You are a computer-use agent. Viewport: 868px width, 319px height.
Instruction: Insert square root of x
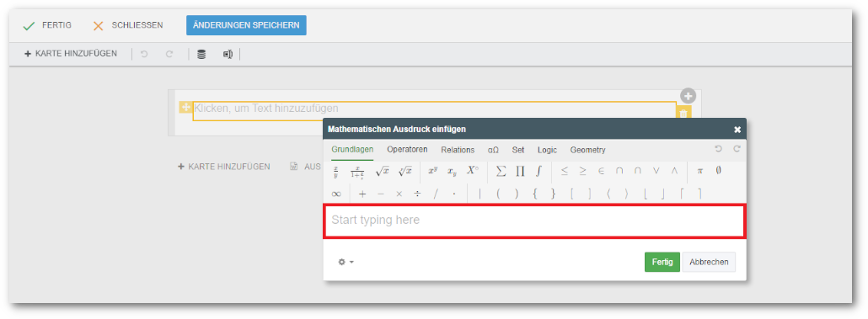pyautogui.click(x=382, y=171)
